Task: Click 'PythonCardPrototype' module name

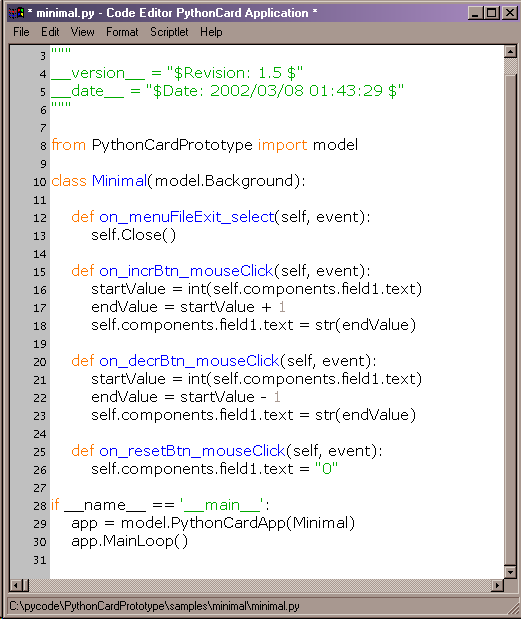Action: [172, 145]
